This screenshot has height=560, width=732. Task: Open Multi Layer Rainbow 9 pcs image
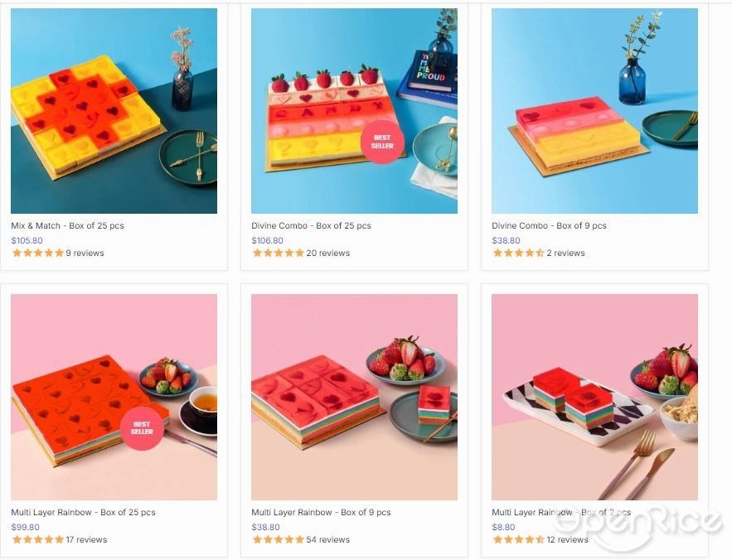(x=354, y=397)
